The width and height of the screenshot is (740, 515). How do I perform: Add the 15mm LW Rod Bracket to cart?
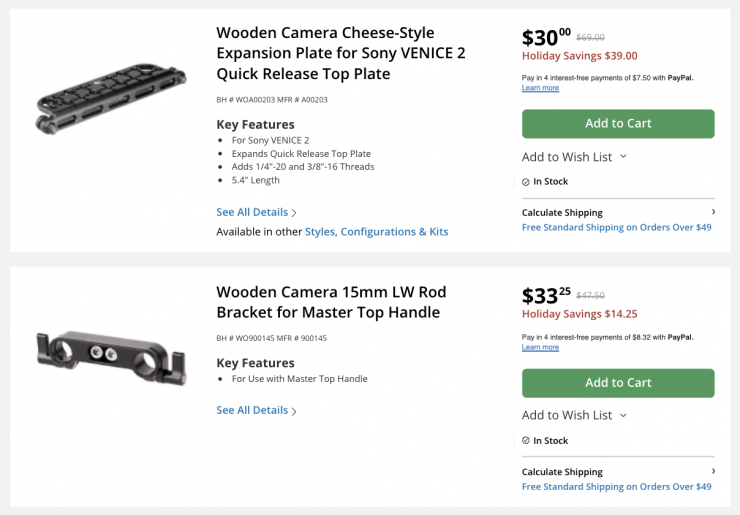pyautogui.click(x=618, y=383)
